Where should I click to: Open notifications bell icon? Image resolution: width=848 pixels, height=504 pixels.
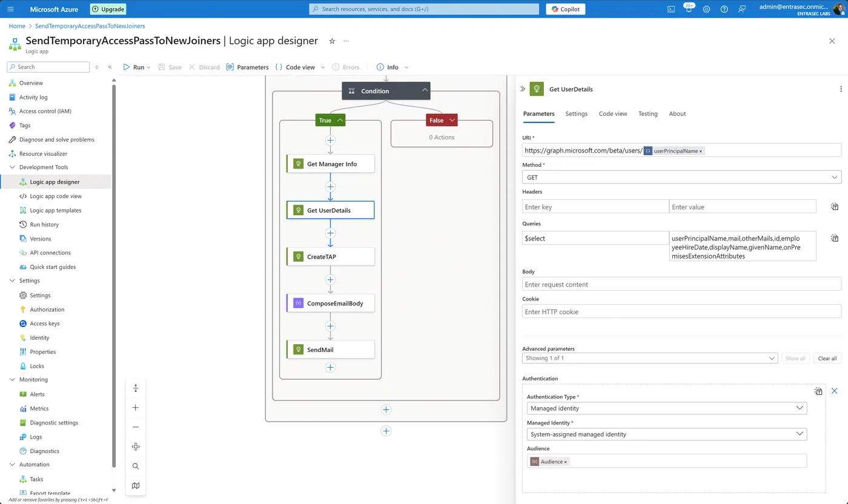[x=689, y=9]
